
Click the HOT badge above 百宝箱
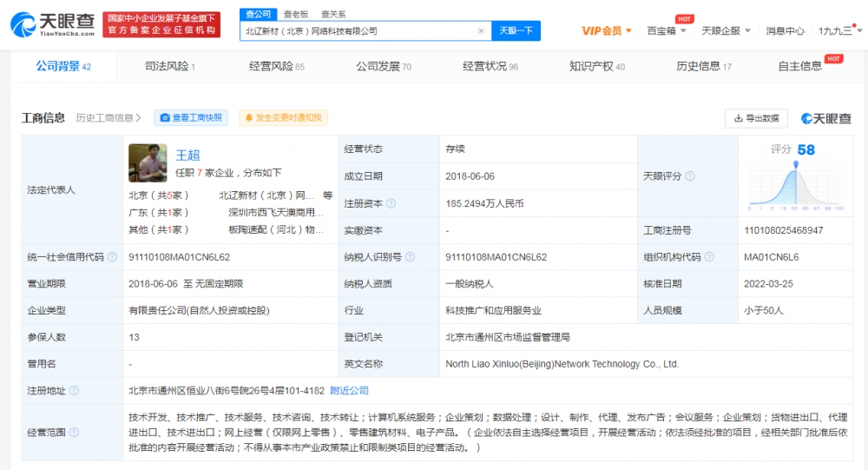tap(684, 19)
